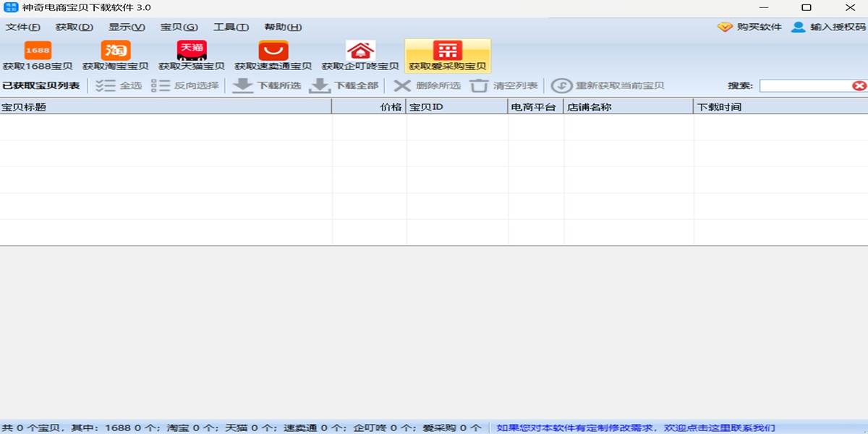Open the contact link in the status bar
The image size is (868, 434).
(x=635, y=427)
